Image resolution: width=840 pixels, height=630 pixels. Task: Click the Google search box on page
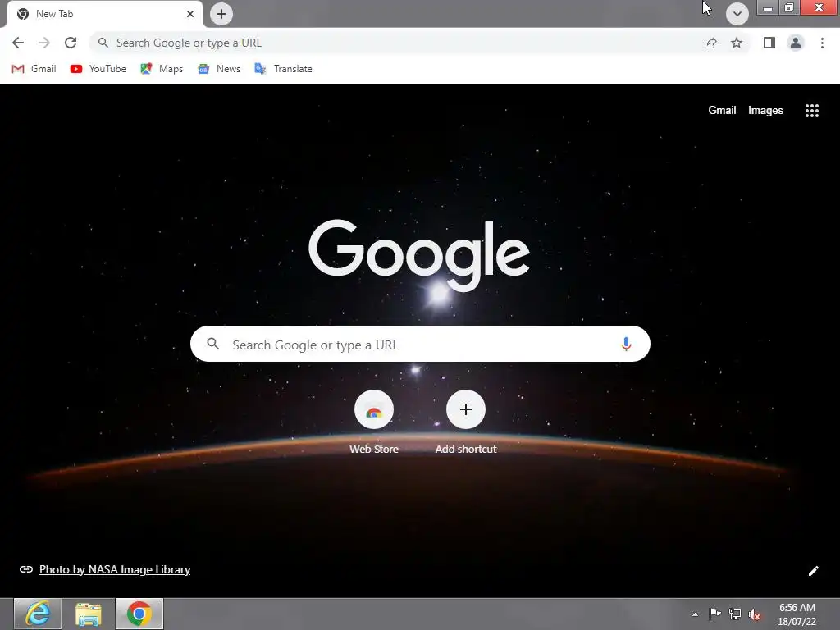(420, 344)
